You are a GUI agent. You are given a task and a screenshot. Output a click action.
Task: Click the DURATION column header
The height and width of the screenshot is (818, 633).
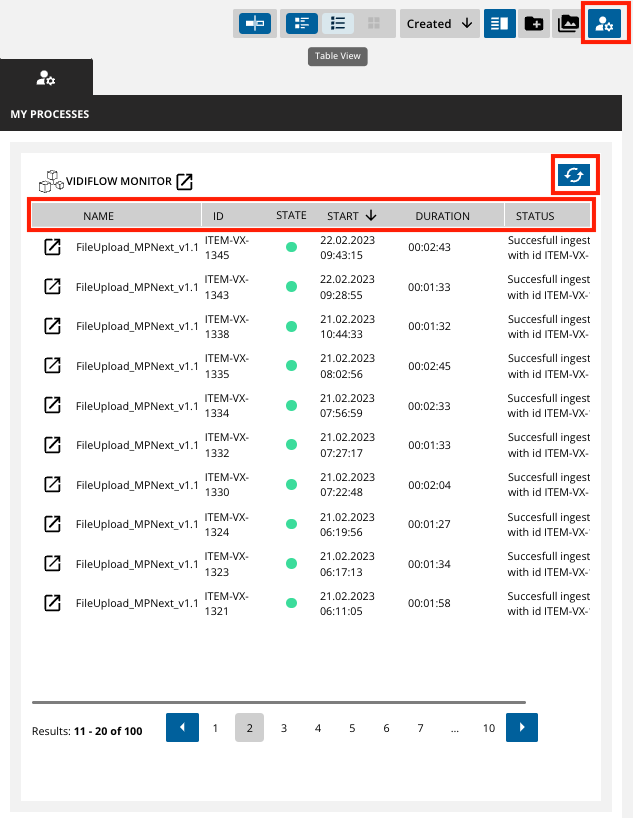pyautogui.click(x=442, y=215)
